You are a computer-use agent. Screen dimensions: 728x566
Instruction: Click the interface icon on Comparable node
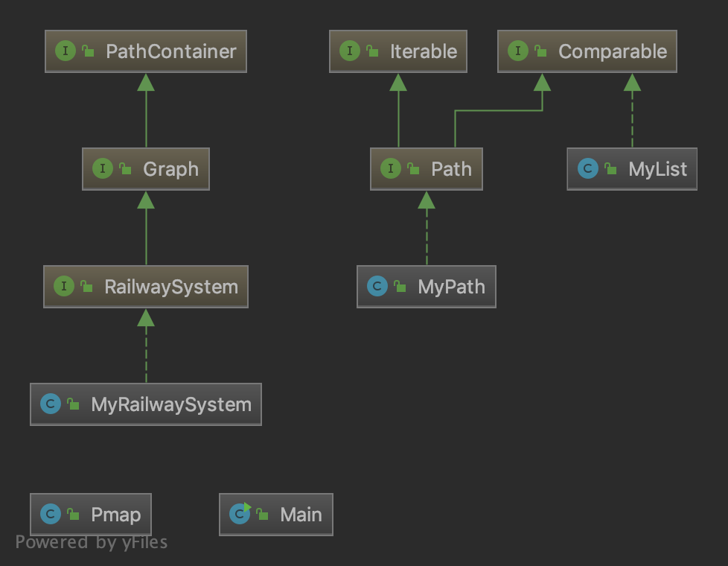[517, 51]
